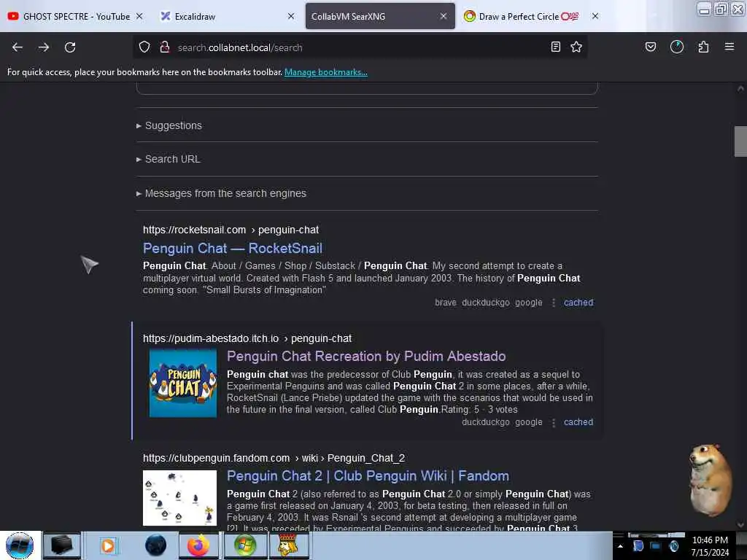Open the Firefox account circular icon
The image size is (747, 560).
coord(676,47)
